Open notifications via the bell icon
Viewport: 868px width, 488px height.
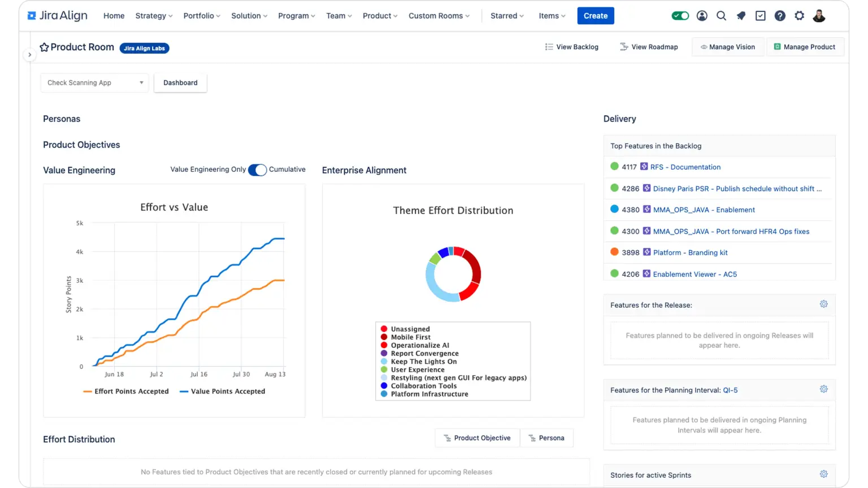click(x=741, y=16)
